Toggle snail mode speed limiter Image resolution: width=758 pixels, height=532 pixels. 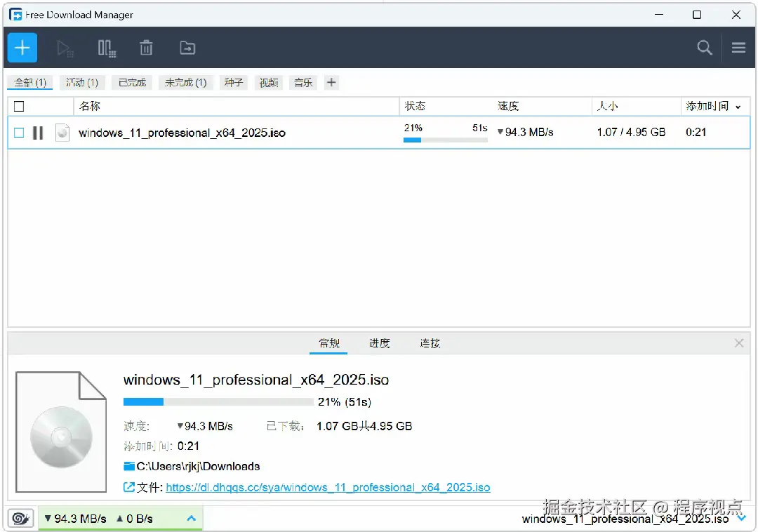(20, 519)
